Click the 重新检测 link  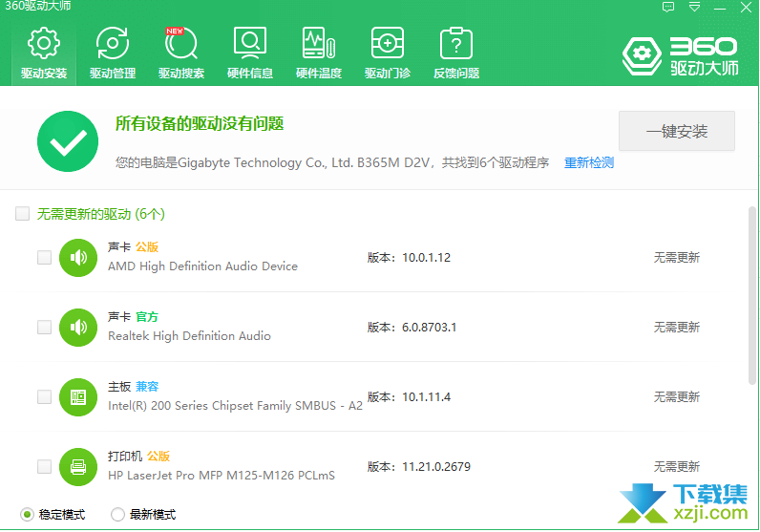(x=589, y=162)
